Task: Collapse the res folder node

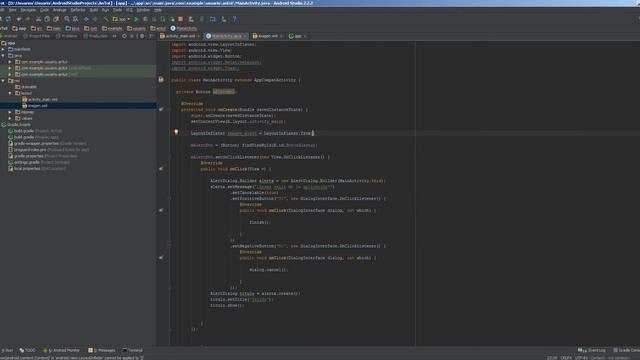Action: [3, 81]
